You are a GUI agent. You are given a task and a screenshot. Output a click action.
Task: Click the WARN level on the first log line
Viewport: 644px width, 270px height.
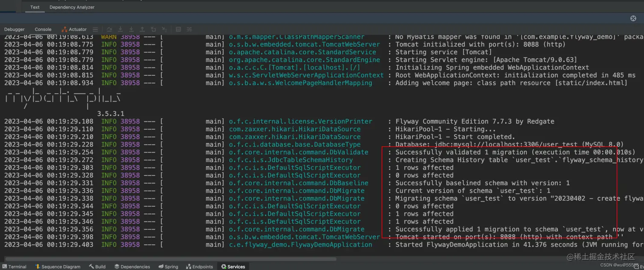109,37
